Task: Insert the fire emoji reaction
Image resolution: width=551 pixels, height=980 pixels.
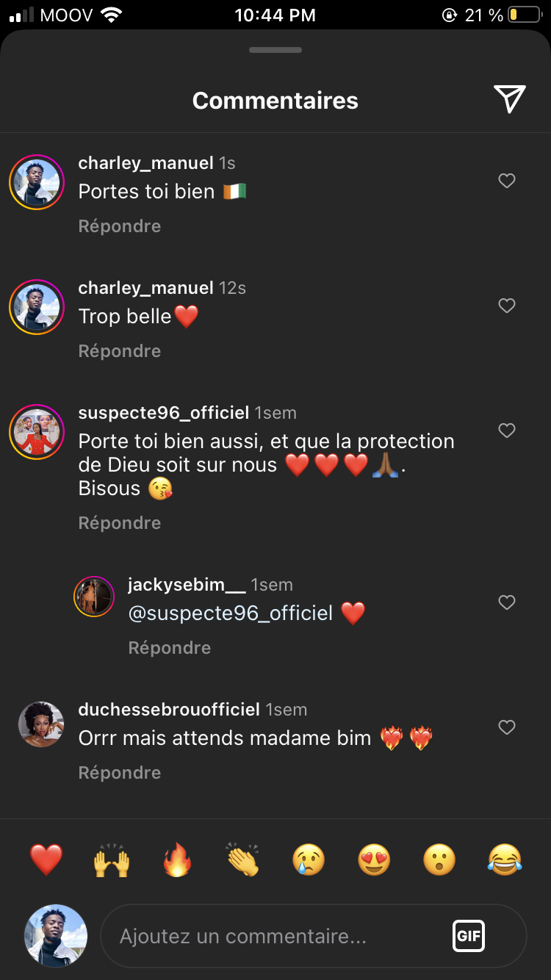Action: 177,860
